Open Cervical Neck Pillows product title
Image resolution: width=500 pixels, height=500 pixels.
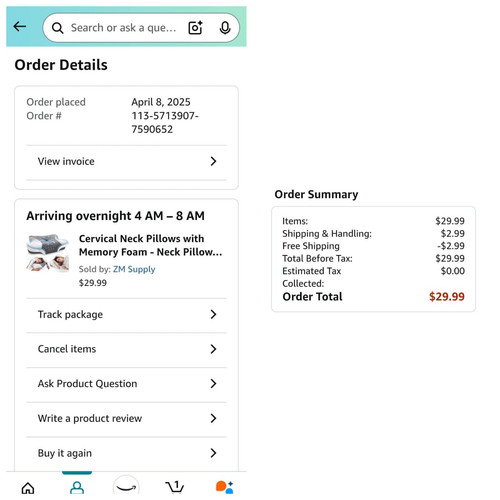point(150,245)
